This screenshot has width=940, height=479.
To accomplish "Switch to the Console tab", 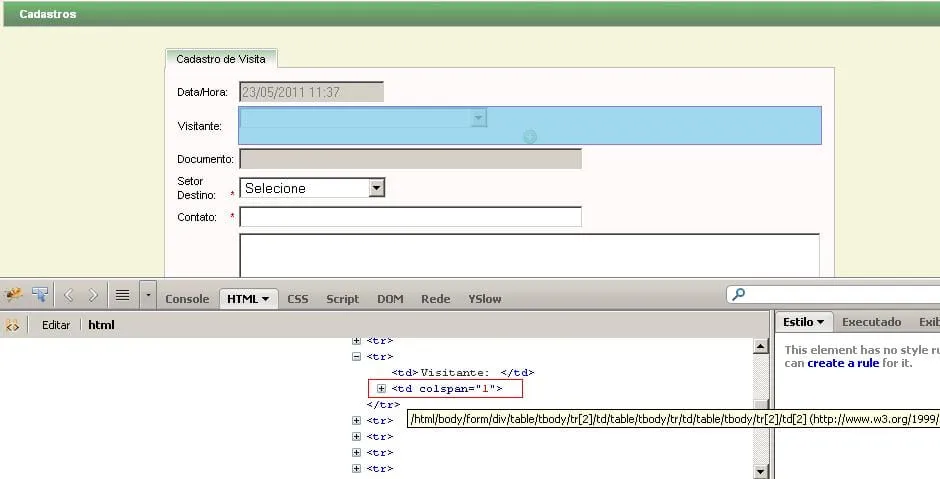I will [187, 299].
